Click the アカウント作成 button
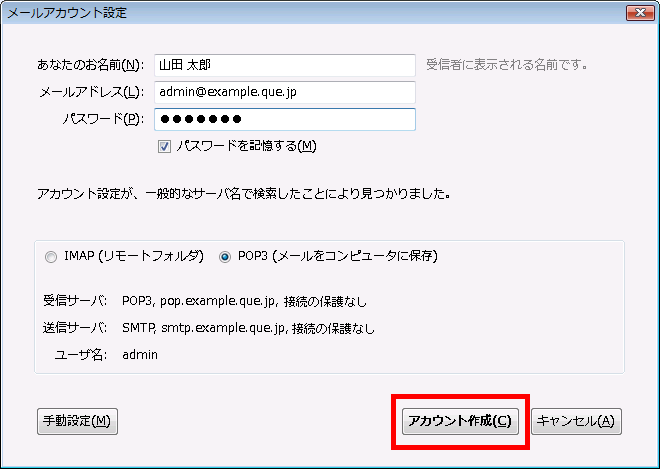 460,421
